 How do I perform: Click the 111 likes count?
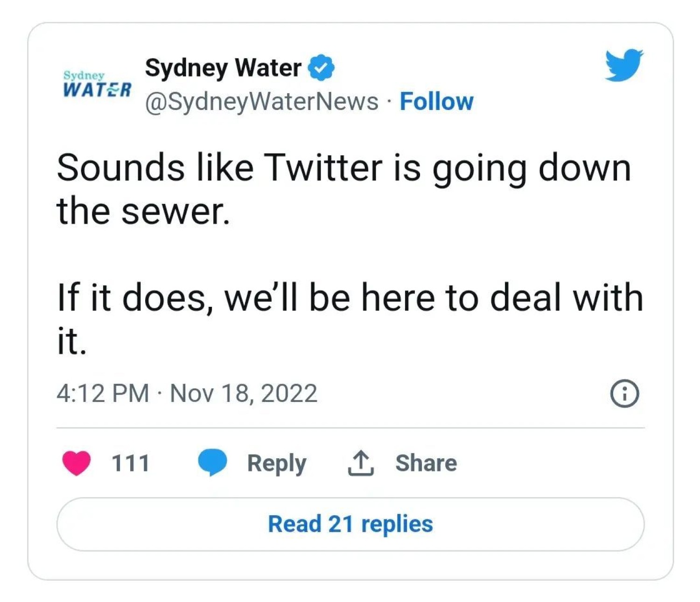tap(130, 463)
